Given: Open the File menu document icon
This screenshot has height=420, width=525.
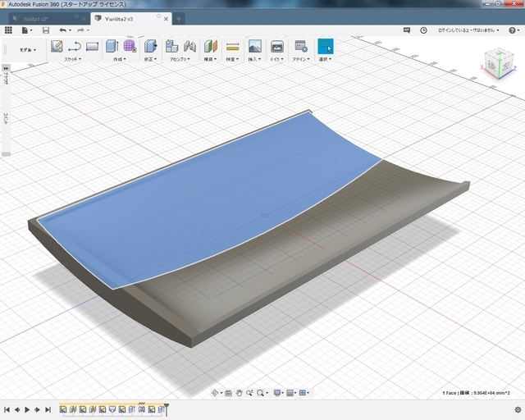Looking at the screenshot, I should pos(25,30).
